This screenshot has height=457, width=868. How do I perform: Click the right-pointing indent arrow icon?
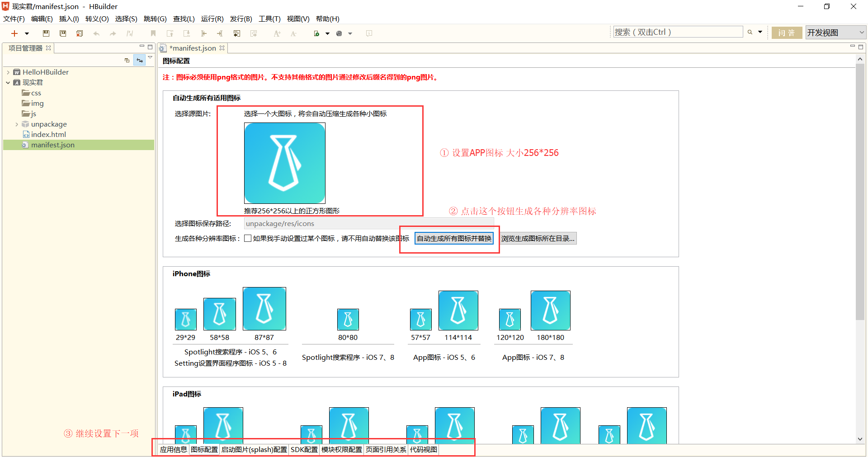[220, 33]
